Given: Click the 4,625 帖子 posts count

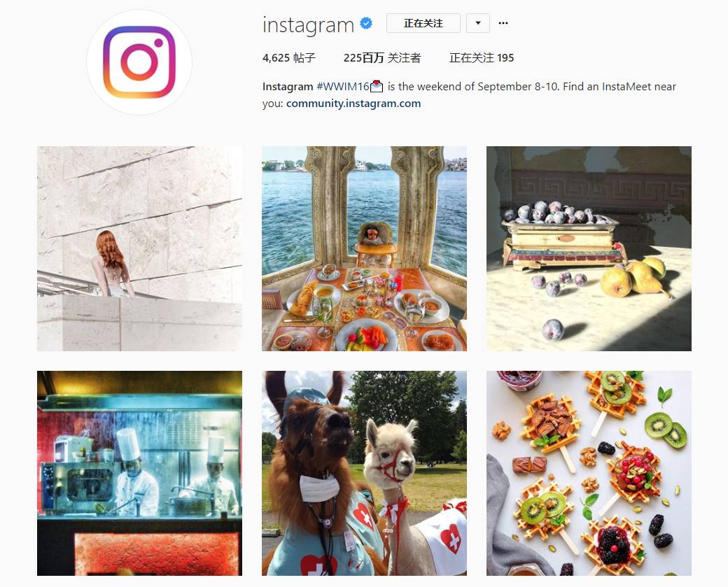Looking at the screenshot, I should click(289, 58).
